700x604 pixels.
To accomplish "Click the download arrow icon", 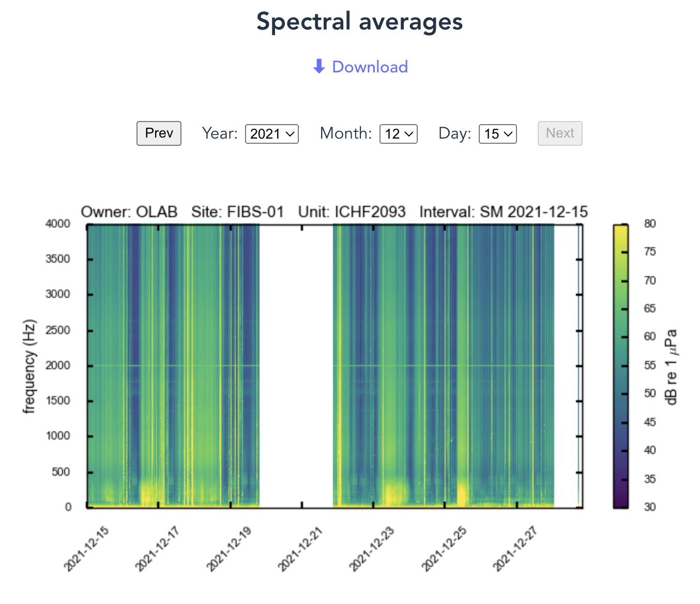I will (319, 66).
